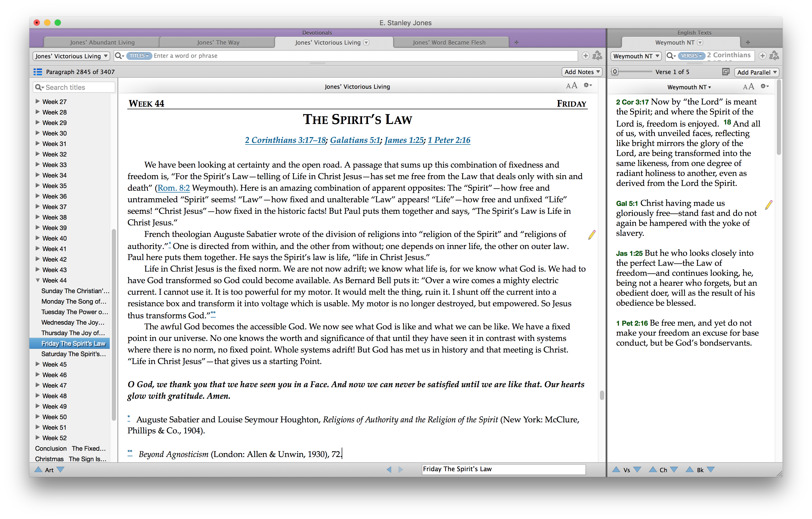
Task: Click the Victorious Living text scrollbar thumb
Action: (602, 395)
